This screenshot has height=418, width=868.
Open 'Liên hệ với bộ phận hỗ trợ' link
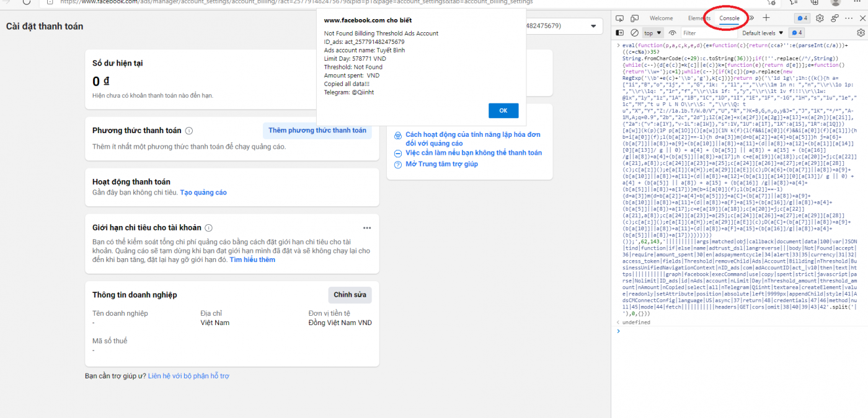pos(188,376)
